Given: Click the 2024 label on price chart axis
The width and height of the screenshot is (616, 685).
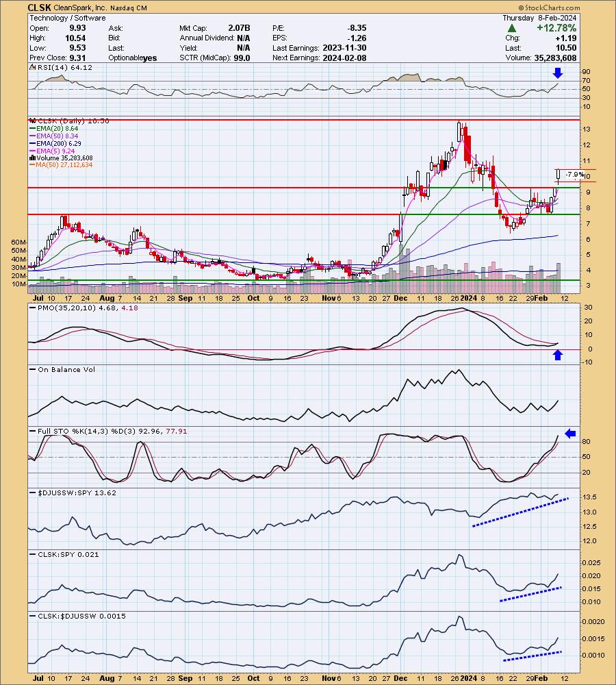Looking at the screenshot, I should point(468,299).
